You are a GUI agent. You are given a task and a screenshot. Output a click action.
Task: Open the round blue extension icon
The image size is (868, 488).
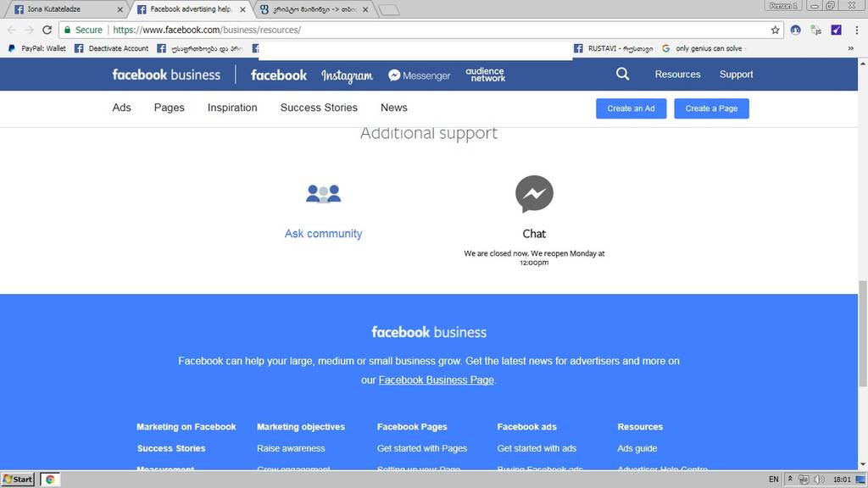click(x=795, y=30)
